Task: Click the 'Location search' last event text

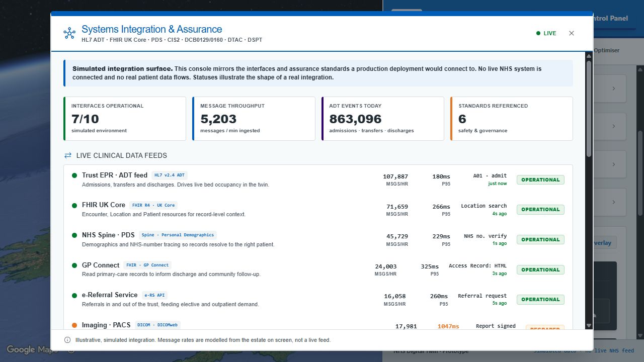Action: click(x=484, y=206)
